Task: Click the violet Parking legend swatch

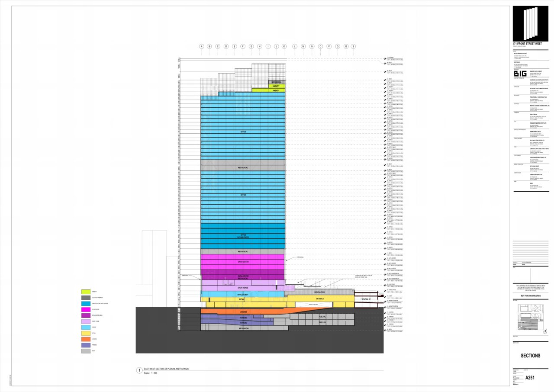Action: coord(86,345)
